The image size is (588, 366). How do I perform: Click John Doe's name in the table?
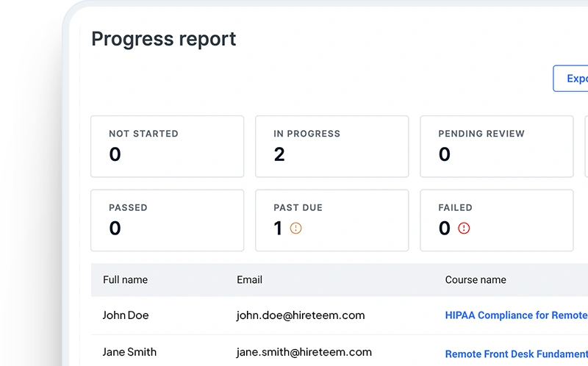(x=125, y=315)
